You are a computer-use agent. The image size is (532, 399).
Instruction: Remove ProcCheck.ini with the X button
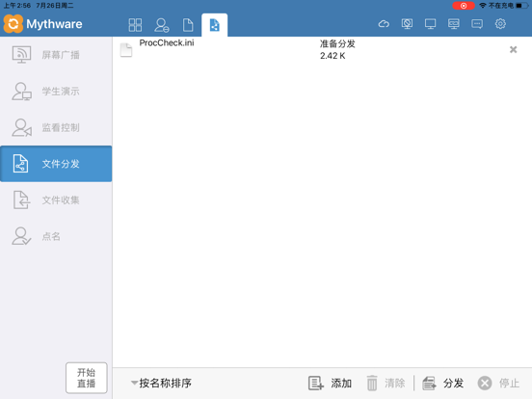point(513,49)
